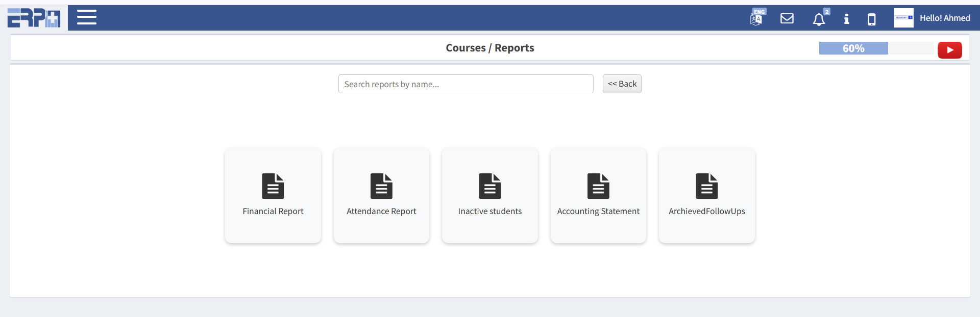Switch language using the ENG translate icon
The height and width of the screenshot is (317, 980).
(756, 18)
